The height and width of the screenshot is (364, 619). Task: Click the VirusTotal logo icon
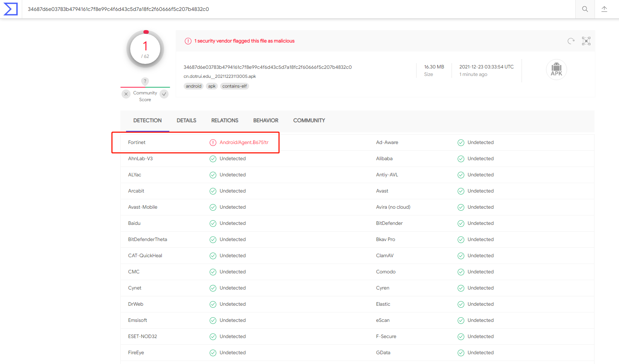click(11, 9)
